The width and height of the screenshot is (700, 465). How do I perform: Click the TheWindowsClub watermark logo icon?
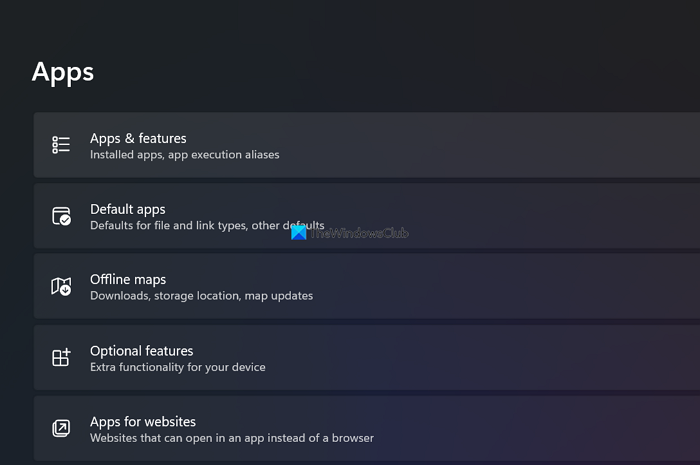pos(298,232)
